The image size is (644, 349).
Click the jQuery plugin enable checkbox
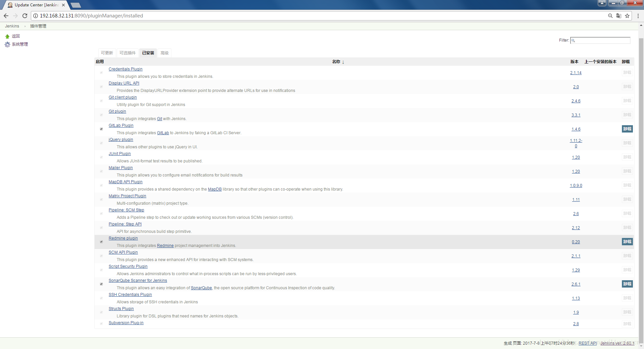101,143
